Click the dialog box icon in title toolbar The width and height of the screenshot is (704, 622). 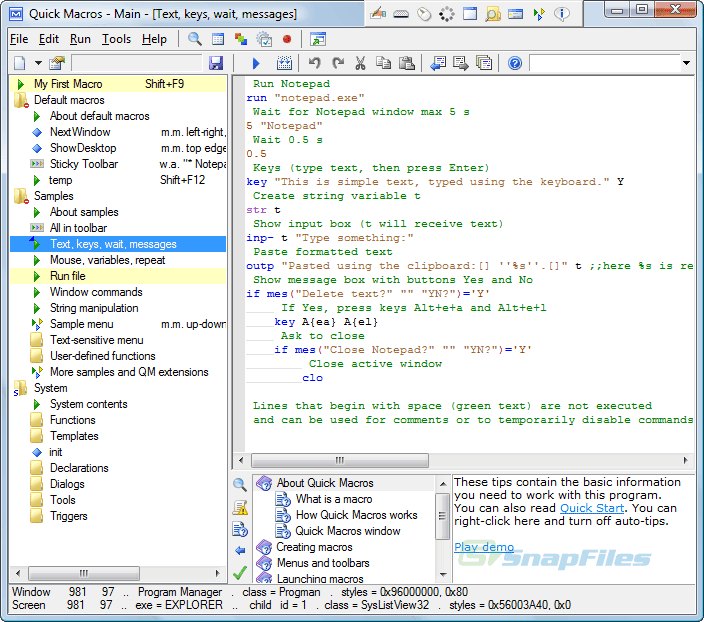click(515, 14)
